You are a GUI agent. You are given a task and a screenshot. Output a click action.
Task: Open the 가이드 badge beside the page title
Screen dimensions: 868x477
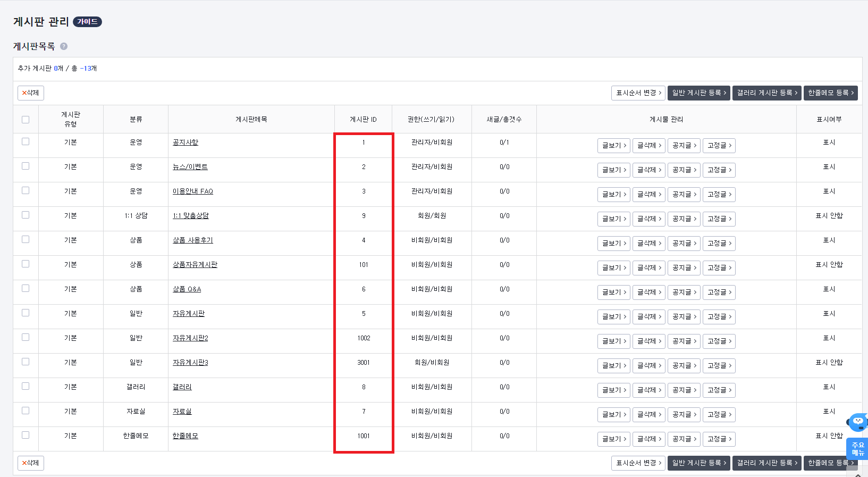pos(87,22)
